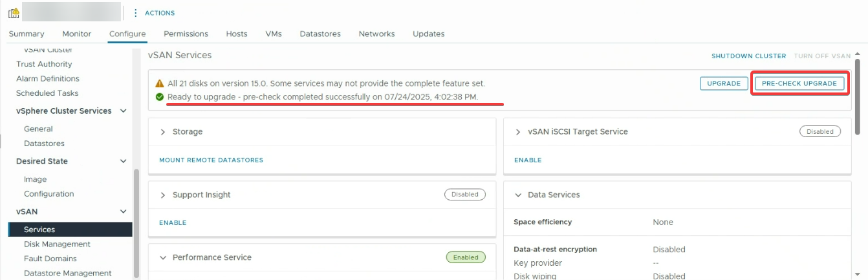The width and height of the screenshot is (868, 280).
Task: Select the Configure tab
Action: click(127, 34)
